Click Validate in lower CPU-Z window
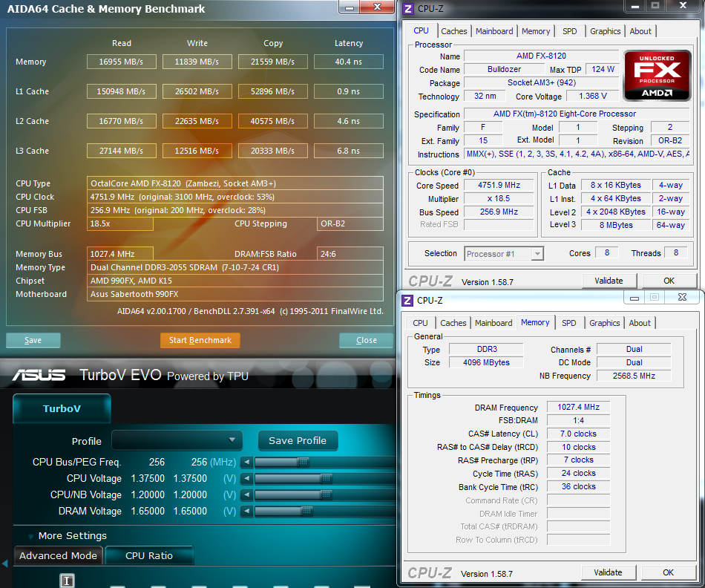Image resolution: width=705 pixels, height=588 pixels. click(x=608, y=572)
